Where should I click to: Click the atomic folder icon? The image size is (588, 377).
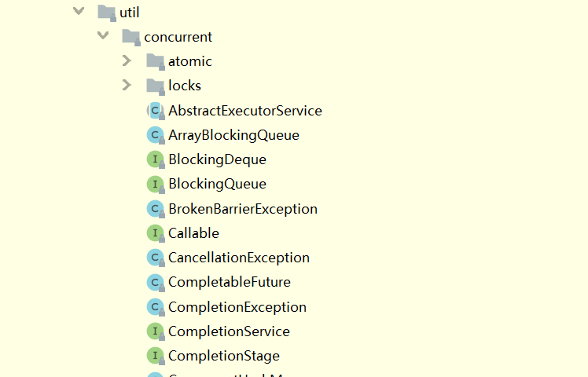(156, 61)
